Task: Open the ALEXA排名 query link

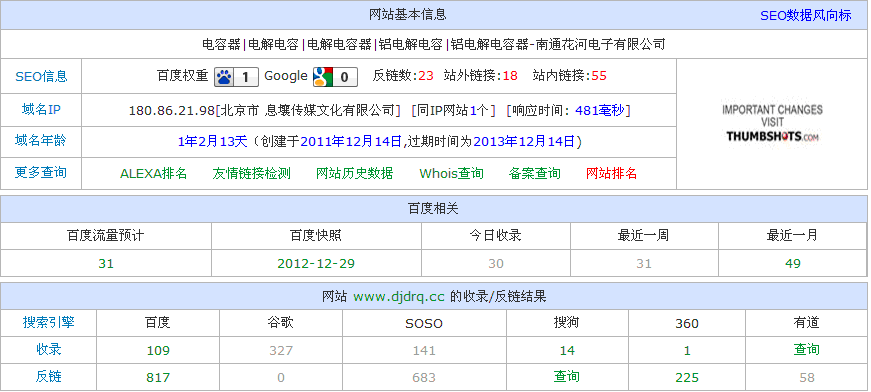Action: click(x=153, y=174)
